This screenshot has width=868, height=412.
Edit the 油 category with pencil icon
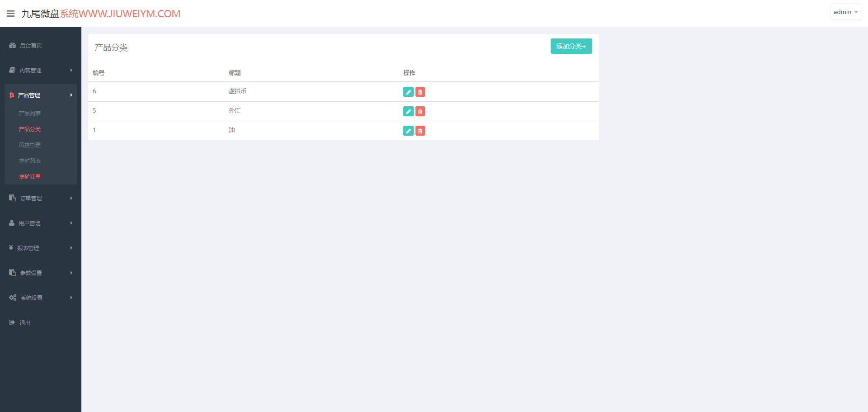point(408,131)
